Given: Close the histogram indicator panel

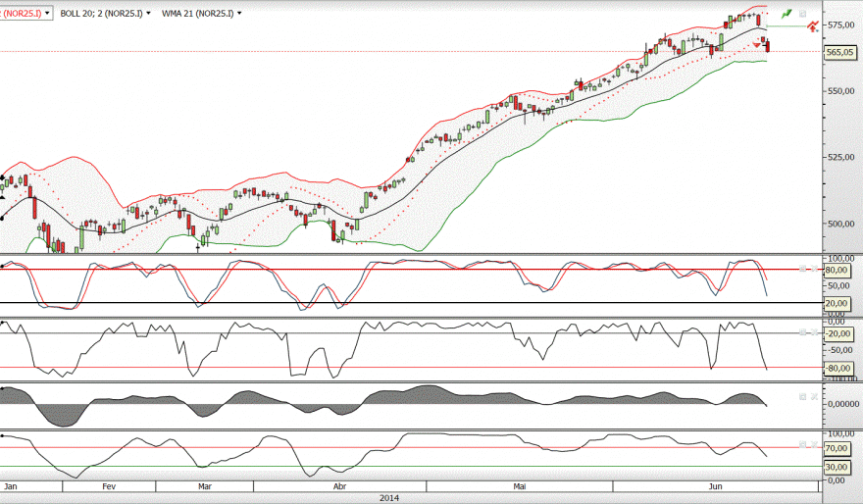Looking at the screenshot, I should (x=814, y=397).
